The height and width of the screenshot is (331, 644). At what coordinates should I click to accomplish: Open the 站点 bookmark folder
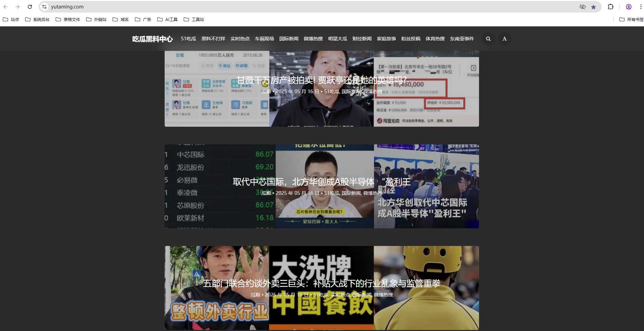click(11, 19)
